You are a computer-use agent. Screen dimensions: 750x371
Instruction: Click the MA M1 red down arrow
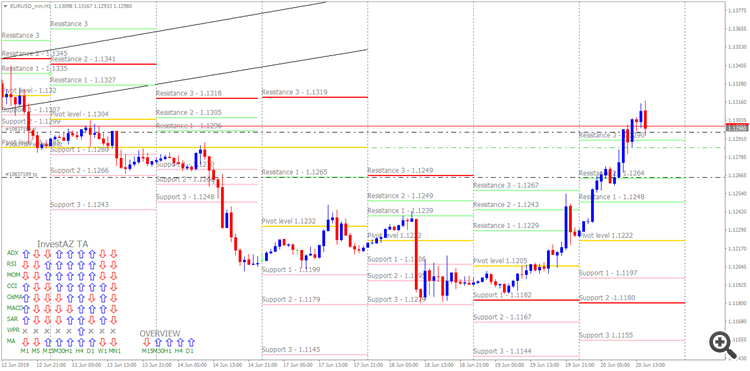pyautogui.click(x=26, y=342)
